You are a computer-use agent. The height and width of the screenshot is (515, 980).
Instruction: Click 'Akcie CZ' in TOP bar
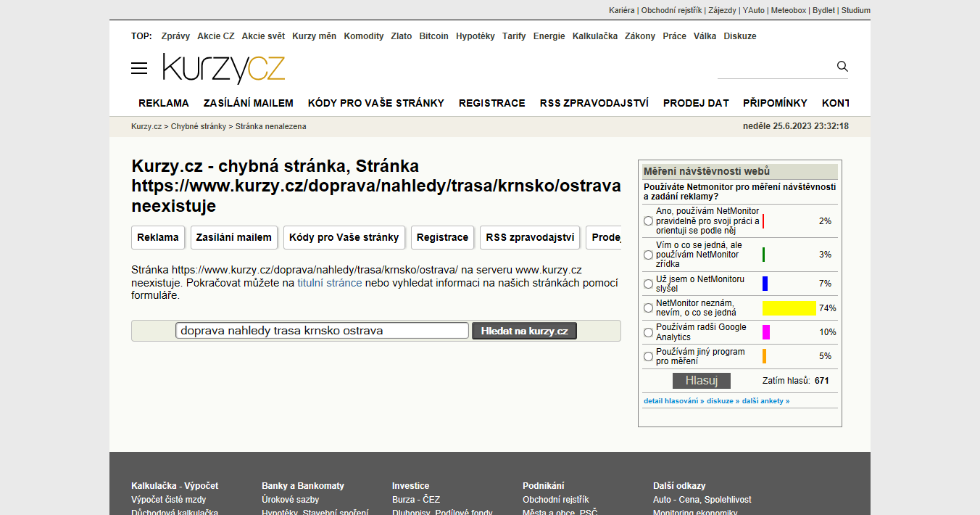(216, 36)
